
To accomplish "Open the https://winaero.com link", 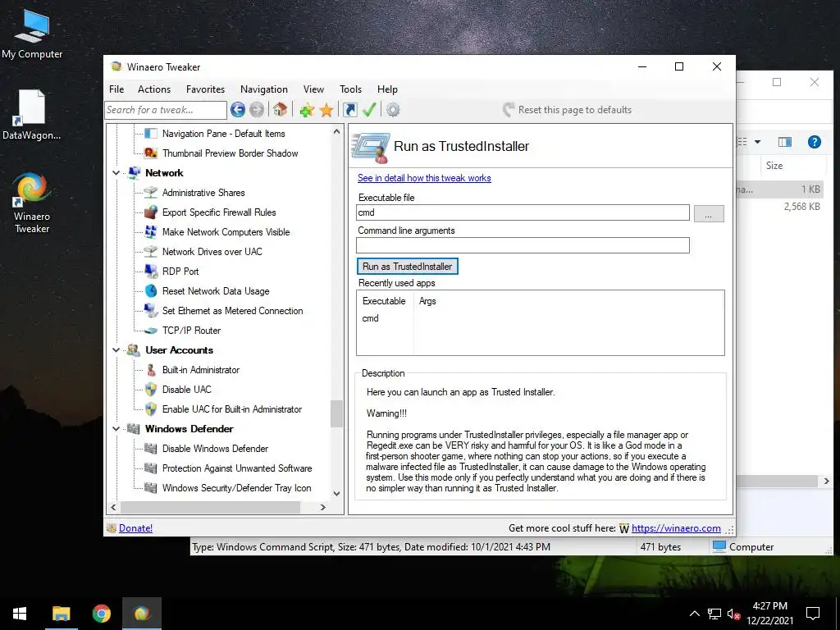I will [x=676, y=528].
